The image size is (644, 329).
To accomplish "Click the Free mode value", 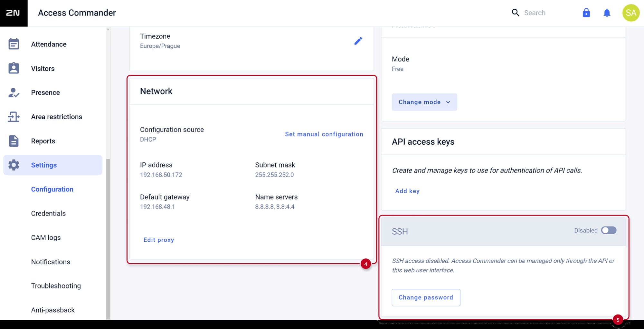I will point(398,69).
